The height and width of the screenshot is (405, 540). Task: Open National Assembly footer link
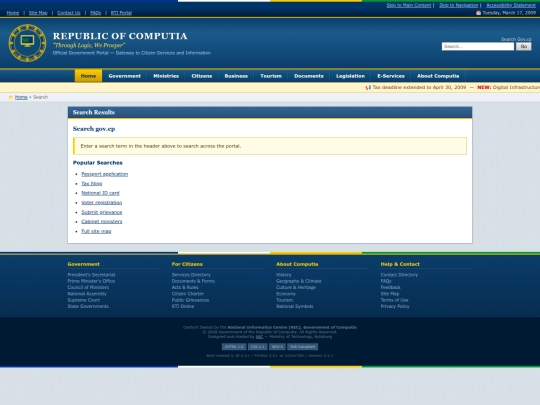tap(87, 294)
